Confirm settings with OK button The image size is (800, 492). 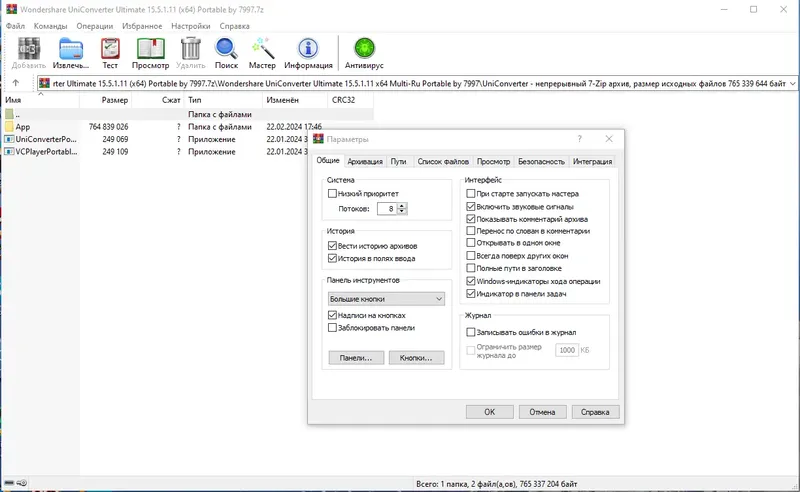coord(490,412)
